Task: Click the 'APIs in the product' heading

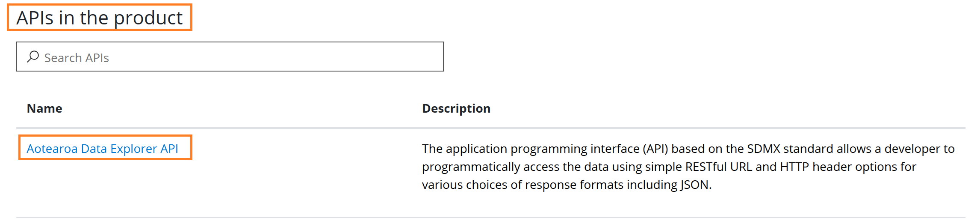Action: (99, 18)
